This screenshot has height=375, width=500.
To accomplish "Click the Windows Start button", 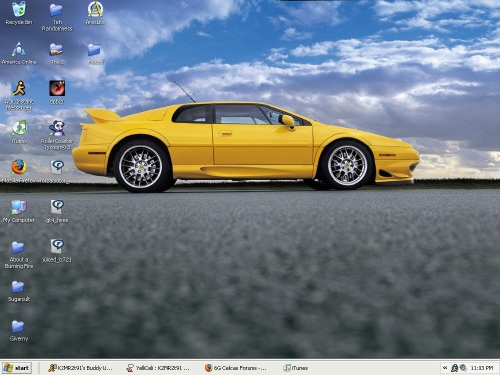I will point(17,368).
